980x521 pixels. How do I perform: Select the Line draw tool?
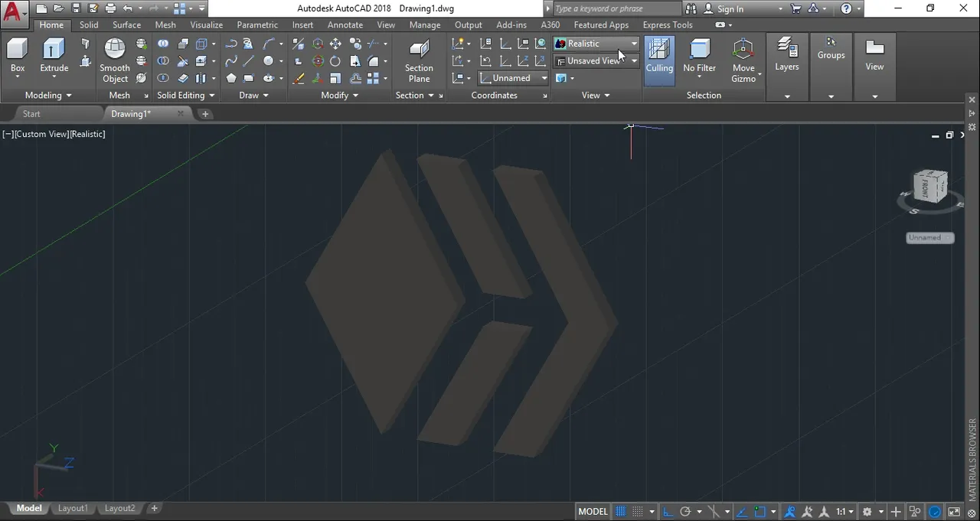(249, 61)
